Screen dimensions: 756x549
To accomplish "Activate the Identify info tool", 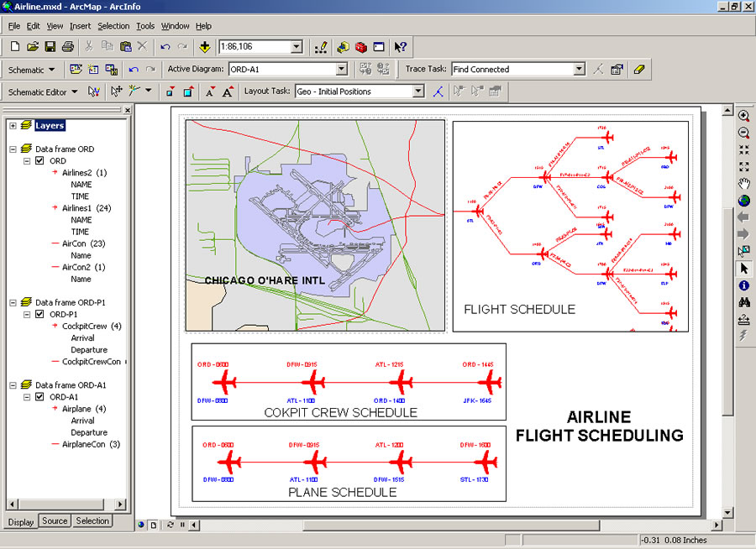I will point(744,285).
